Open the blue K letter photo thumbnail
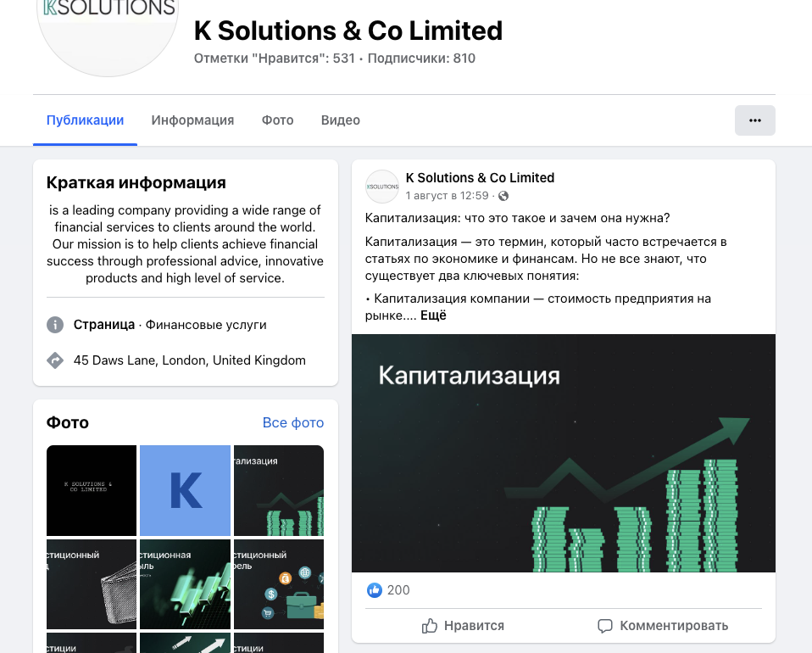The height and width of the screenshot is (653, 812). click(x=185, y=490)
